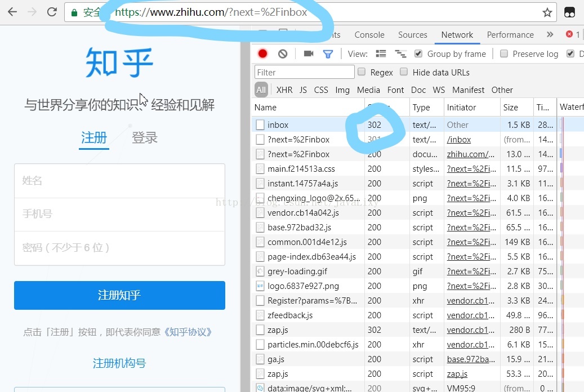The height and width of the screenshot is (392, 584).
Task: Filter requests by All
Action: point(261,90)
